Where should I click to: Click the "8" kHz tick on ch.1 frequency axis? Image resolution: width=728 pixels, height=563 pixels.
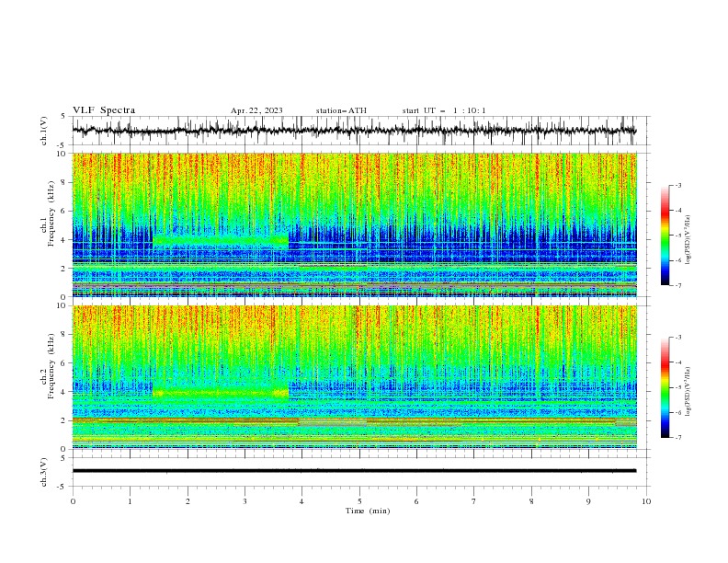click(x=65, y=182)
